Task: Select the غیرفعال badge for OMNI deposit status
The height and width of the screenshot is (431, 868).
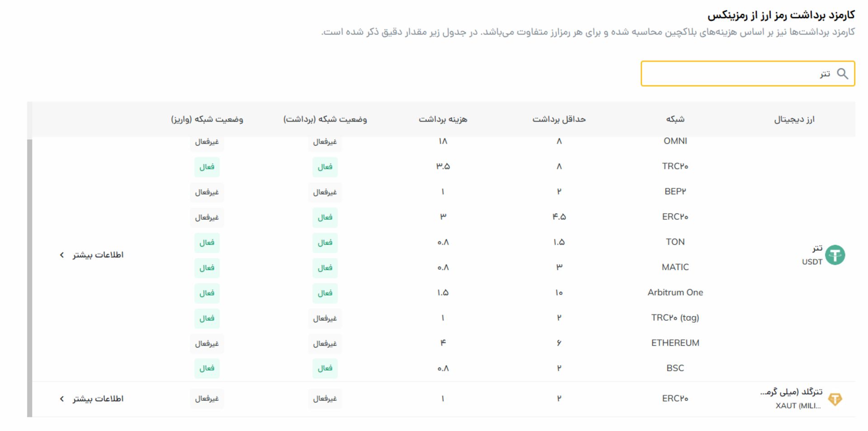Action: click(207, 141)
